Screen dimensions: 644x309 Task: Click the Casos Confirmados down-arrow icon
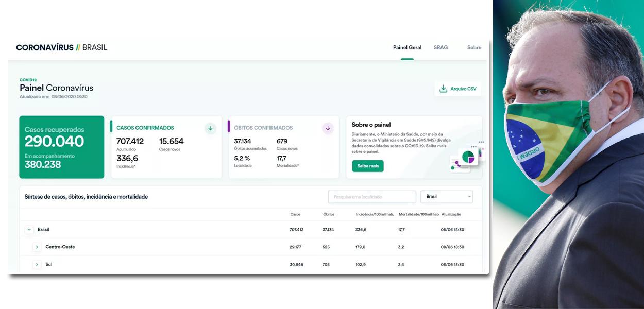click(x=210, y=128)
